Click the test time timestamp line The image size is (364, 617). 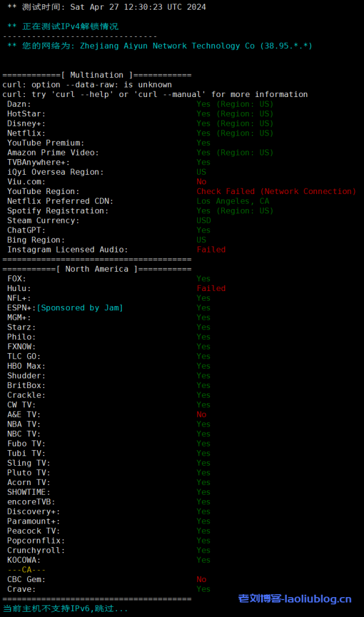pos(106,7)
